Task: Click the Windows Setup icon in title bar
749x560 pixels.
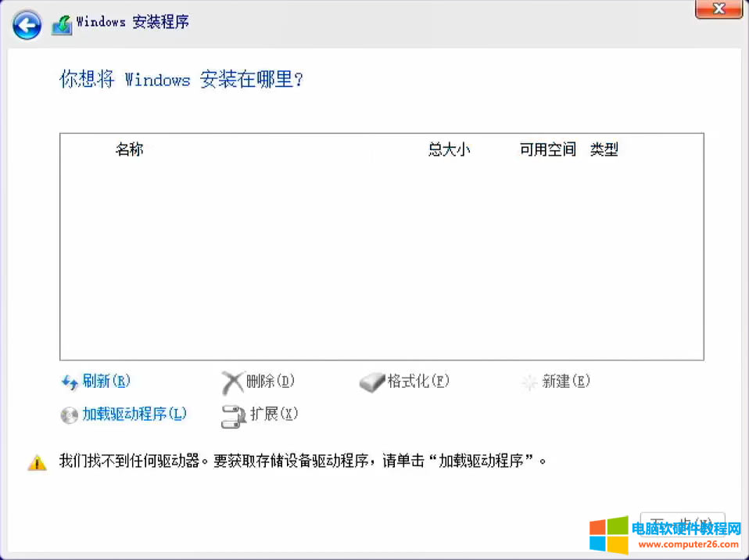Action: pyautogui.click(x=62, y=25)
